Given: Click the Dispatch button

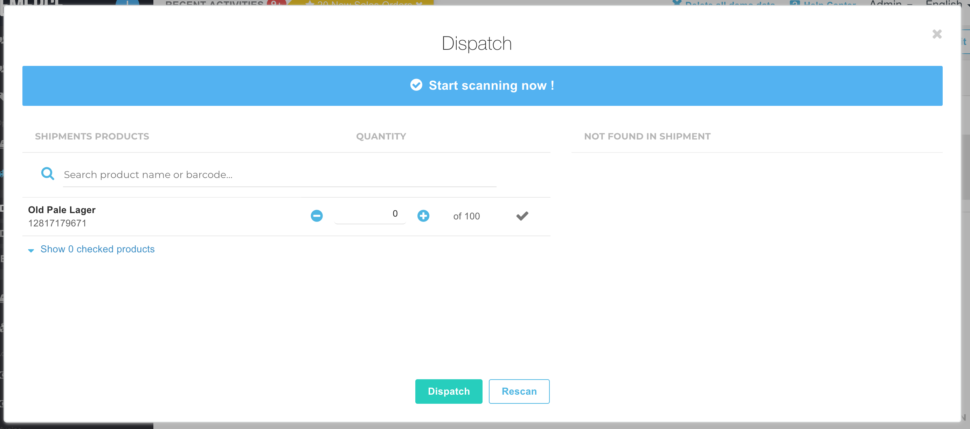Looking at the screenshot, I should click(449, 391).
